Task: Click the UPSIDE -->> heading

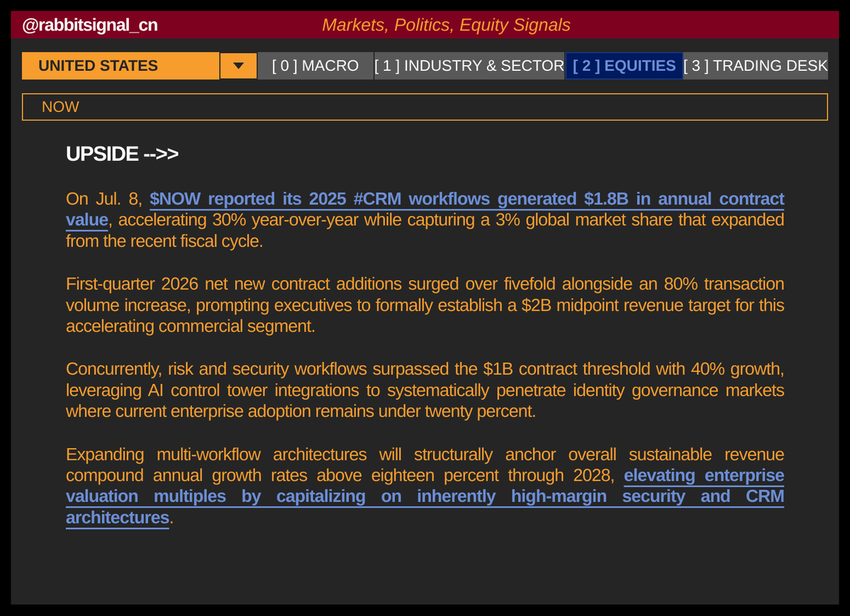Action: pos(122,154)
